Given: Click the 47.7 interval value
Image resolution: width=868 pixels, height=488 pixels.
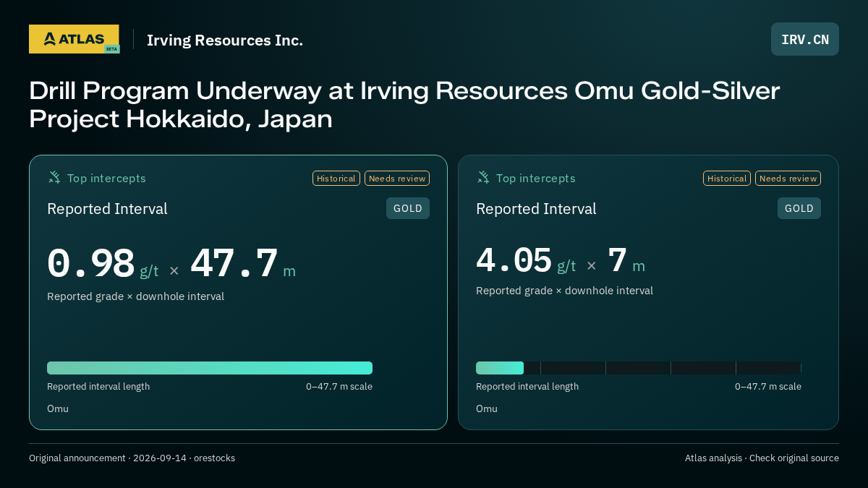Looking at the screenshot, I should [x=234, y=264].
